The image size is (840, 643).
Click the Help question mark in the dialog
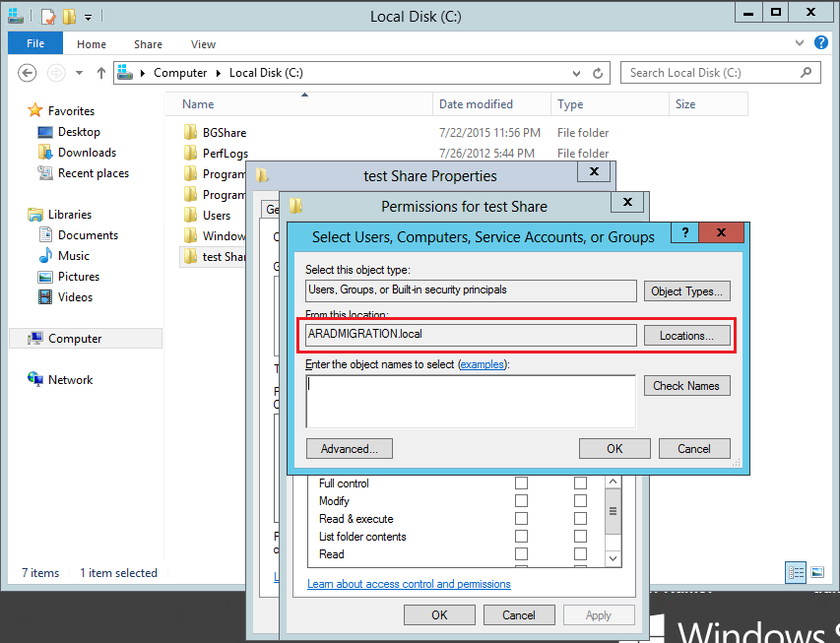click(x=687, y=232)
